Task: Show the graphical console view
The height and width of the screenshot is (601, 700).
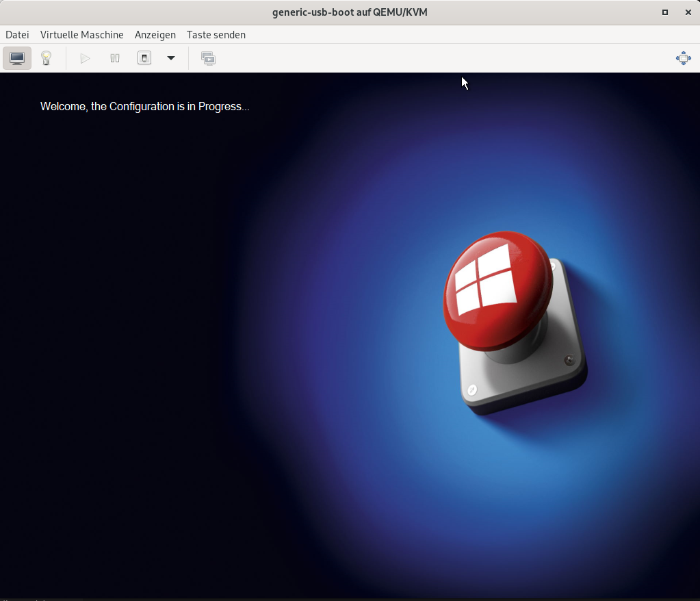Action: [17, 58]
